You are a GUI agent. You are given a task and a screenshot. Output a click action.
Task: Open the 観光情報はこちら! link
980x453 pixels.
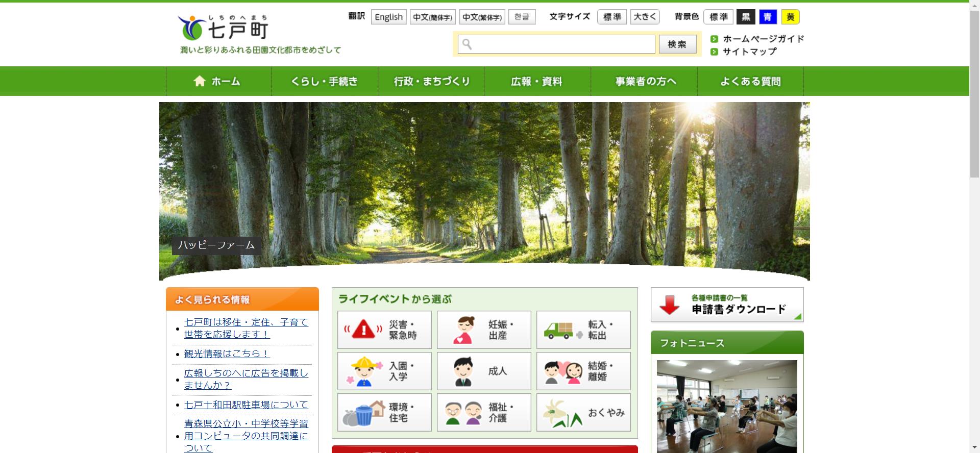click(227, 354)
